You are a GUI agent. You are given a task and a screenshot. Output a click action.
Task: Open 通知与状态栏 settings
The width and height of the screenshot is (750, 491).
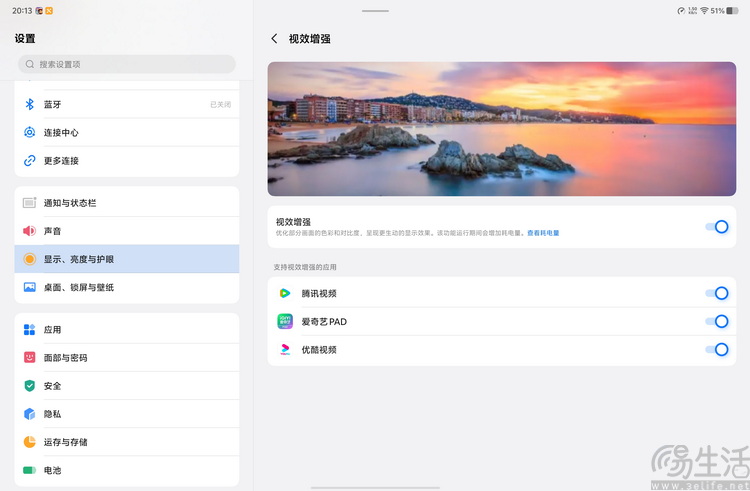[x=127, y=203]
